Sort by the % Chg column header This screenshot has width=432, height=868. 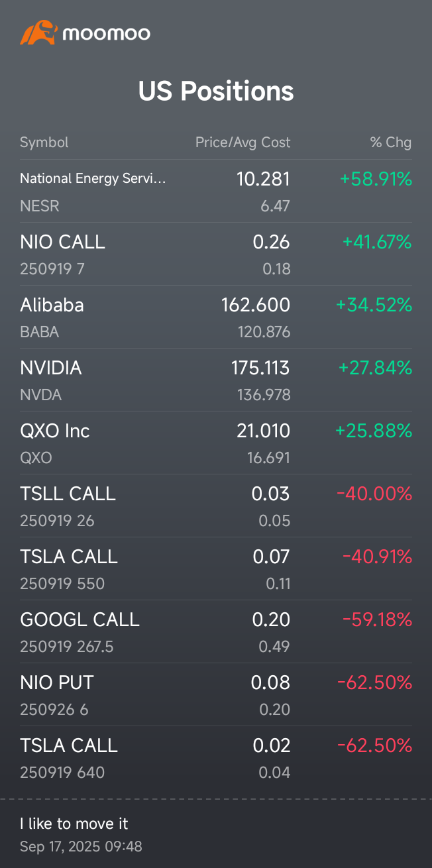pyautogui.click(x=390, y=142)
